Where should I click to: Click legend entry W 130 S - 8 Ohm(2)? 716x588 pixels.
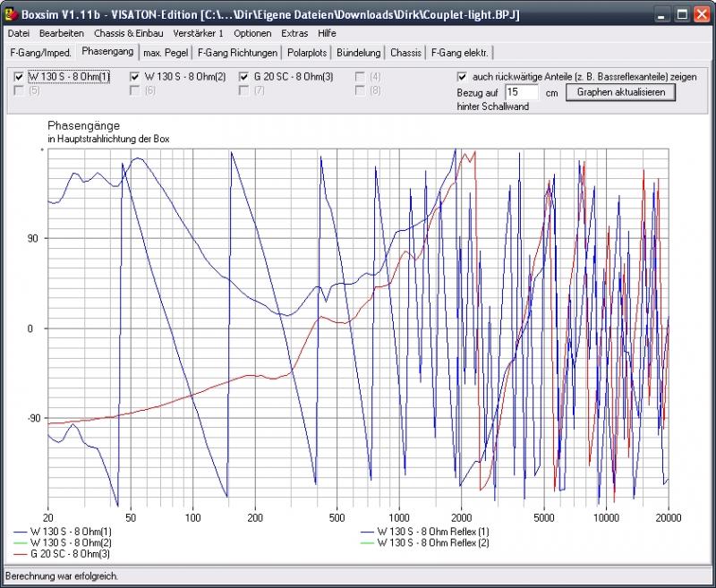[x=63, y=542]
